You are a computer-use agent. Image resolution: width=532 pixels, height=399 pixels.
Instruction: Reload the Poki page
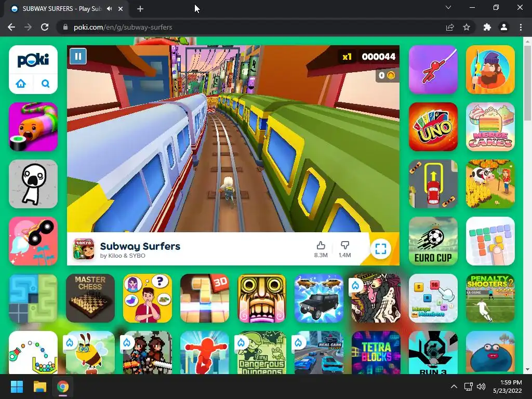click(x=45, y=27)
